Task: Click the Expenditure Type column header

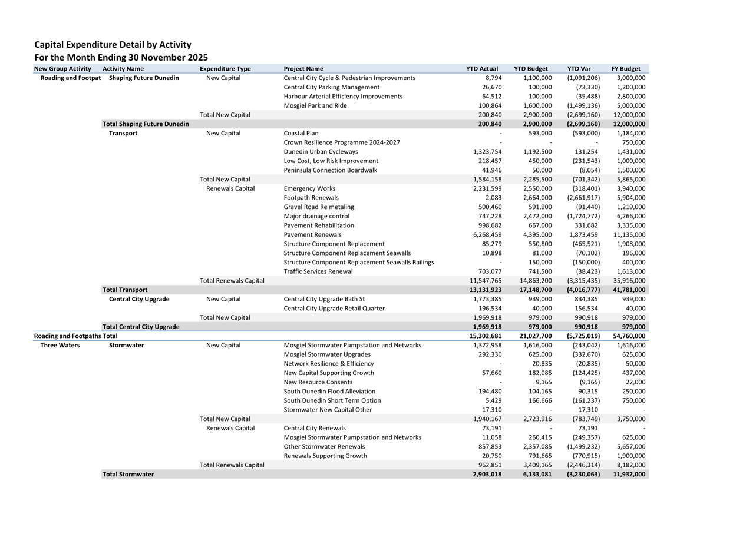Action: click(225, 69)
